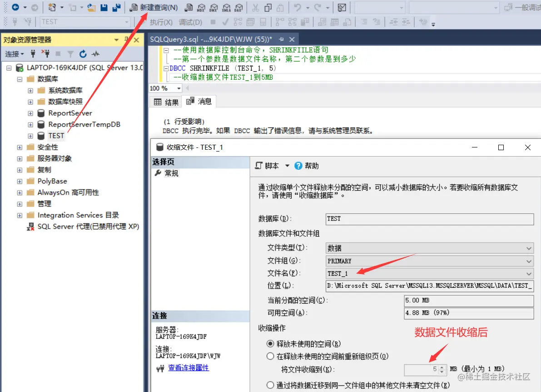Image resolution: width=541 pixels, height=392 pixels.
Task: Expand the PolyBase folder node
Action: [20, 181]
